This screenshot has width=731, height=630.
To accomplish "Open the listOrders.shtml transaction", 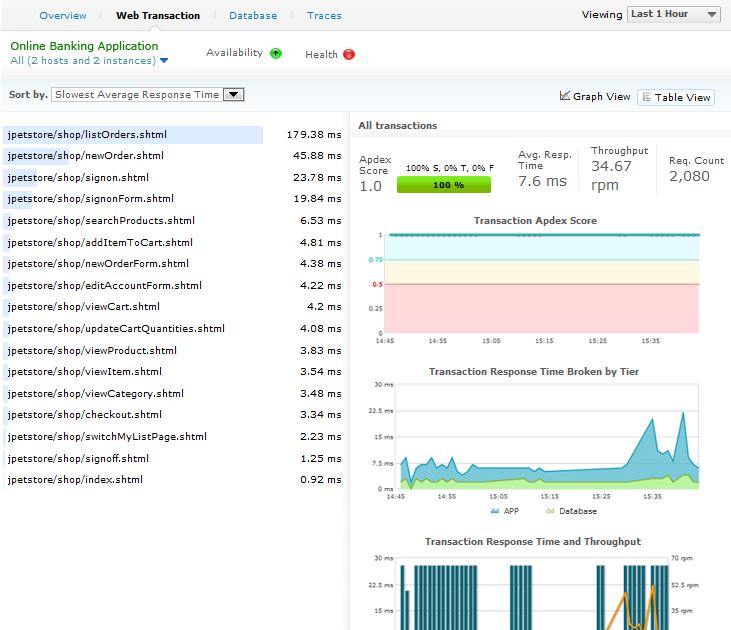I will 87,134.
